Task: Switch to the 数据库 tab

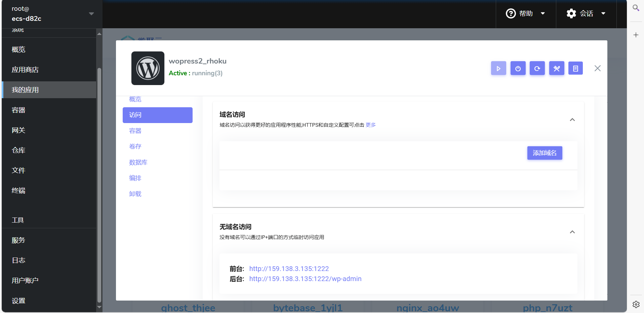Action: click(x=138, y=162)
